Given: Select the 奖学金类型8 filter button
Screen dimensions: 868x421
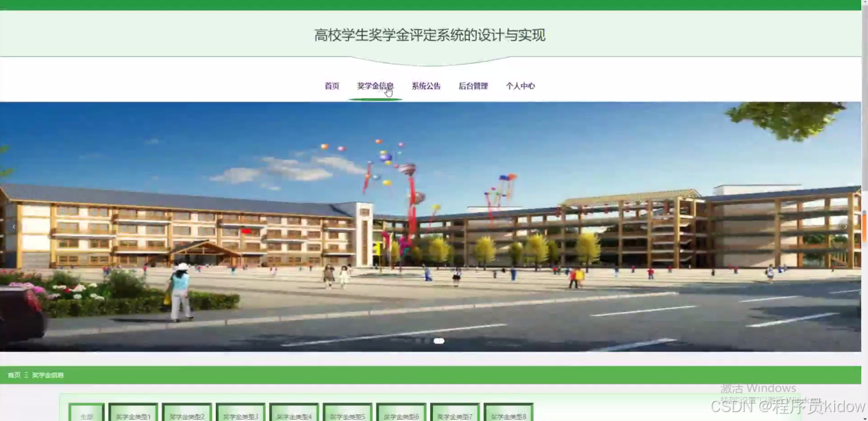Looking at the screenshot, I should tap(508, 413).
